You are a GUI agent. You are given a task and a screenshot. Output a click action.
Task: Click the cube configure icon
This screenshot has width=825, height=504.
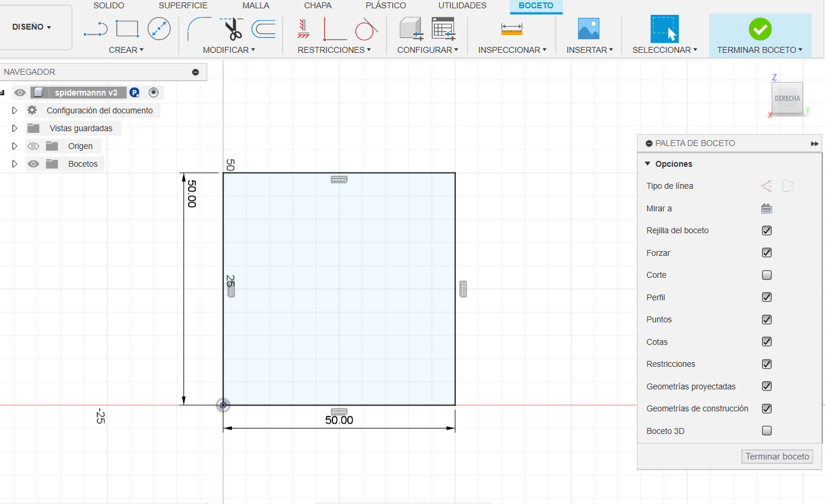[410, 28]
